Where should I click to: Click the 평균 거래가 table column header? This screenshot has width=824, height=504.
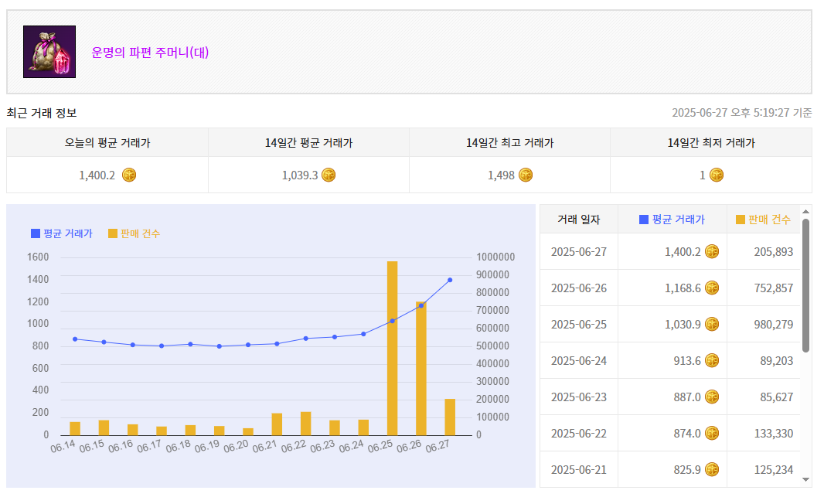[672, 220]
